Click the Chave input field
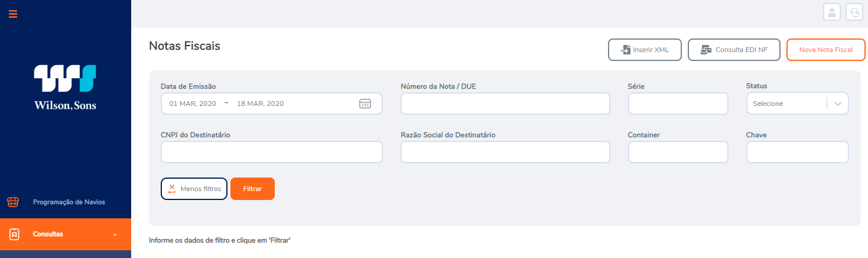Screen dimensions: 868x258 [x=797, y=152]
